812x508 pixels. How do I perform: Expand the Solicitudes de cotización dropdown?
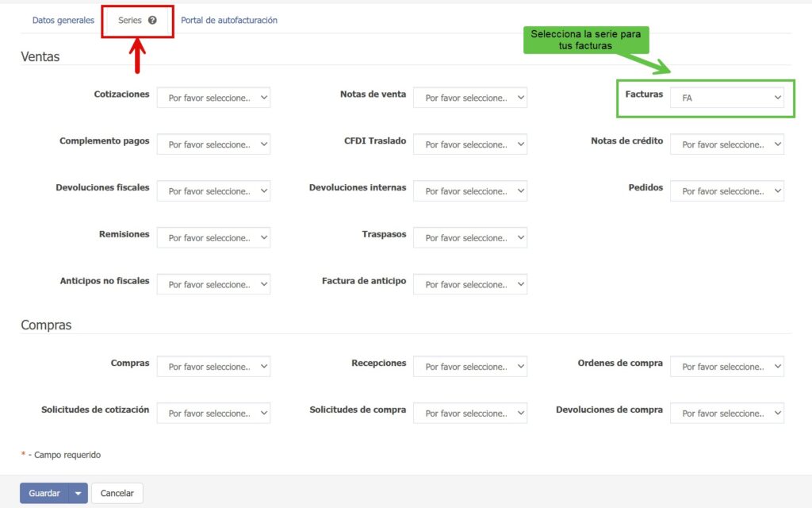pos(213,414)
